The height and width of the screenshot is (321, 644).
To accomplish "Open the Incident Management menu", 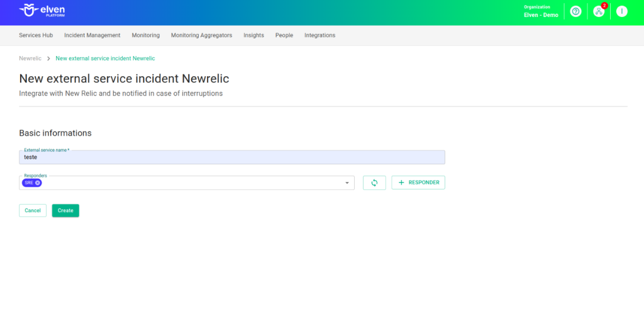I will [x=92, y=35].
